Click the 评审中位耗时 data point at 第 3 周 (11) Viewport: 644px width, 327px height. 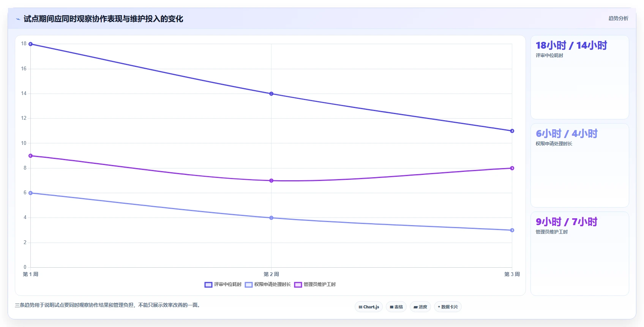tap(512, 131)
